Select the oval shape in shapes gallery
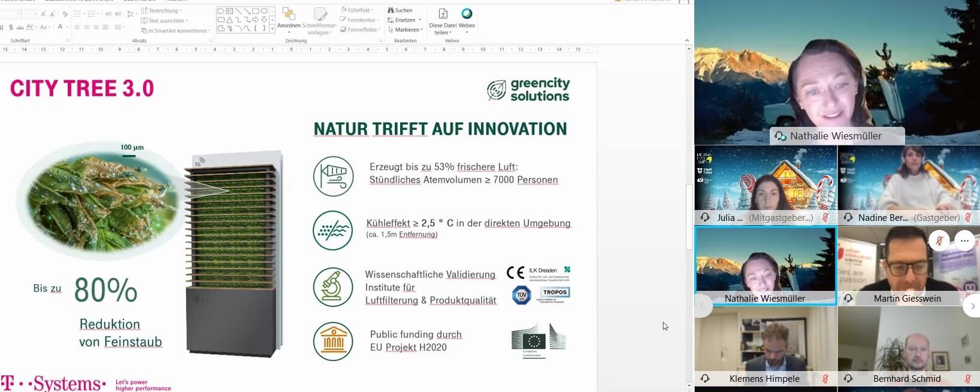The image size is (980, 392). coord(264,11)
